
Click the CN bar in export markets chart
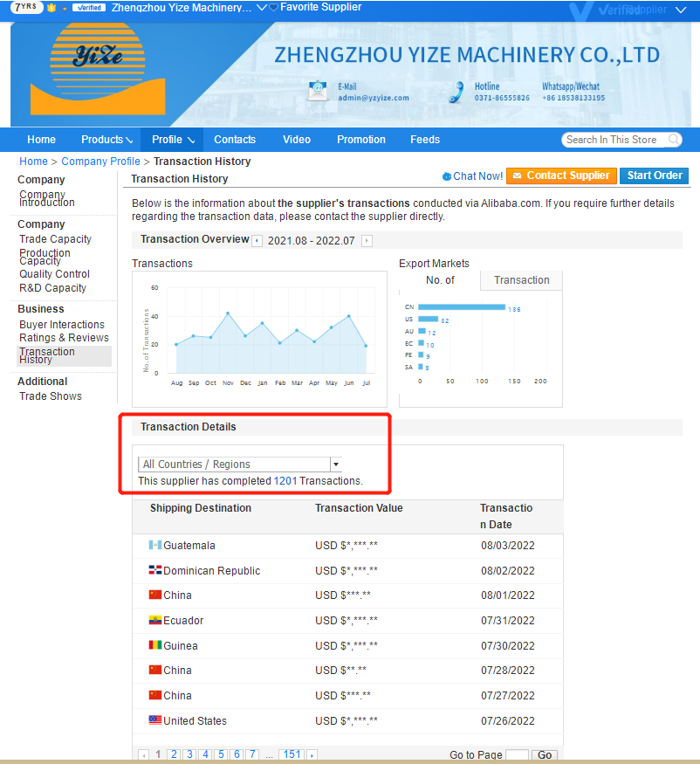click(x=462, y=307)
